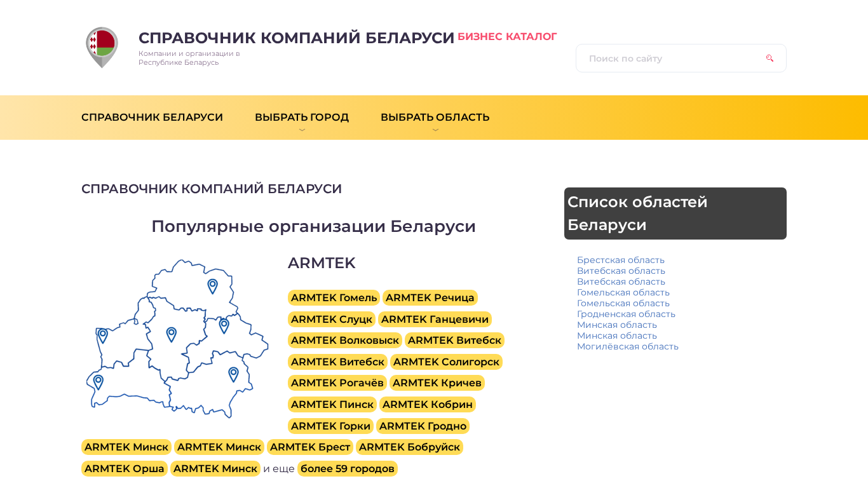Open 'ARMTEK Горки' tag
The width and height of the screenshot is (868, 488).
pos(330,426)
